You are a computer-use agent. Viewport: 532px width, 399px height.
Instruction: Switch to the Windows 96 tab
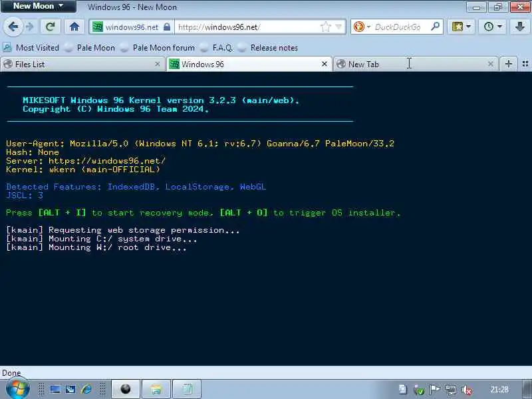pyautogui.click(x=249, y=64)
